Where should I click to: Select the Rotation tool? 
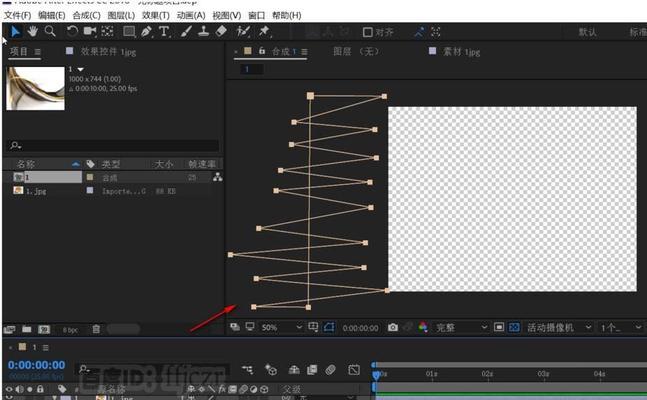(x=72, y=31)
